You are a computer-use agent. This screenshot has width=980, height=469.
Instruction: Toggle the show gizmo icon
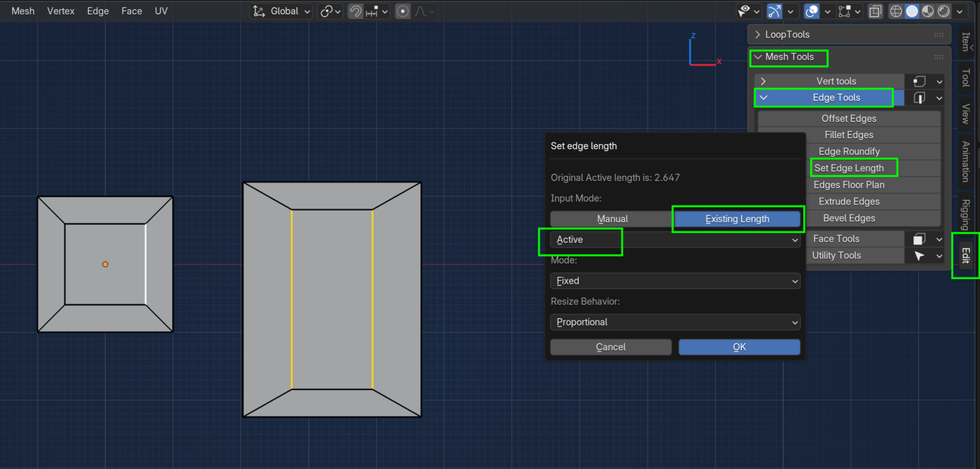pos(776,11)
